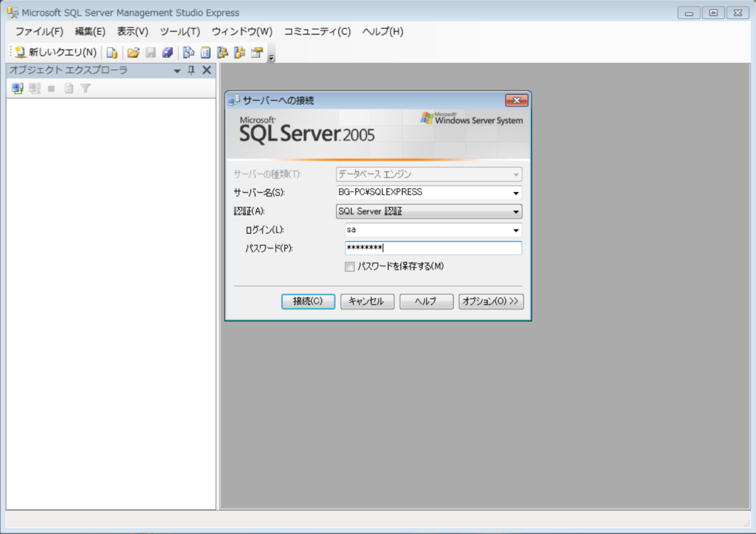
Task: Click the object explorer toolbar icon
Action: coord(222,53)
